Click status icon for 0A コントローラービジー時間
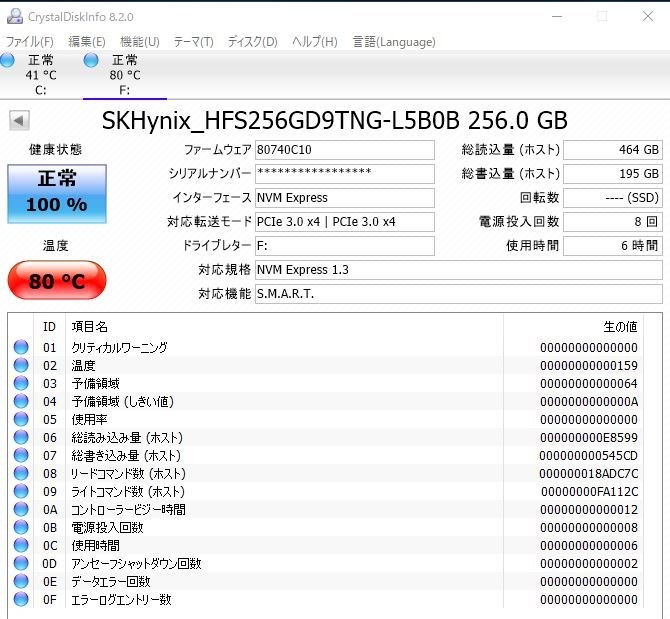 [21, 509]
